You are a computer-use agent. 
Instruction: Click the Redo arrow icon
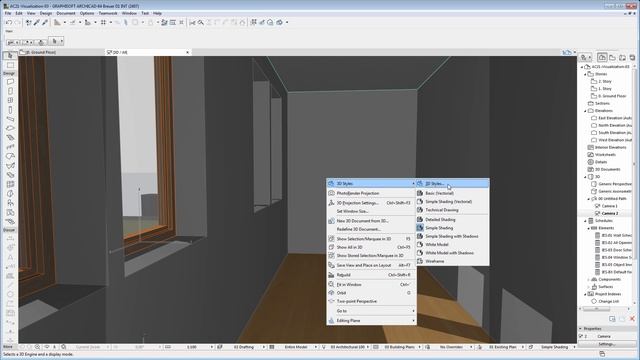pyautogui.click(x=17, y=22)
